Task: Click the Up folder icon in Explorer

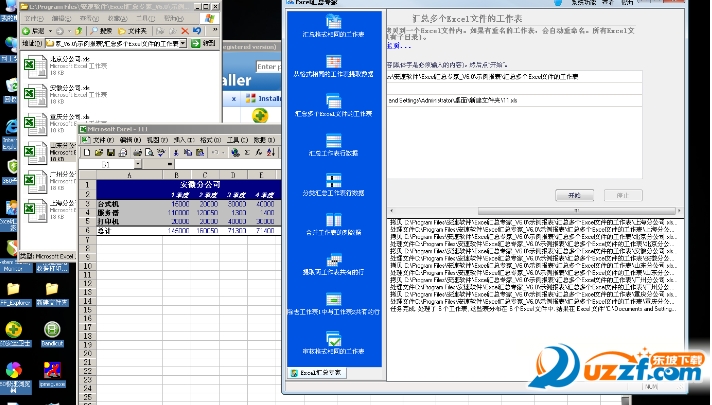Action: pyautogui.click(x=79, y=31)
